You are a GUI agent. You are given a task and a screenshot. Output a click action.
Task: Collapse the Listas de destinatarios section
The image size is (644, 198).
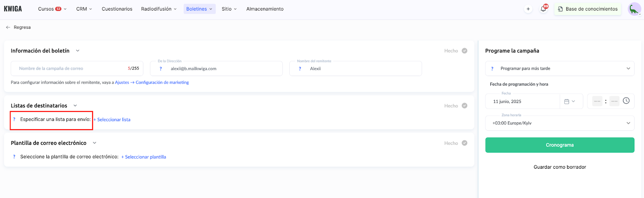75,106
